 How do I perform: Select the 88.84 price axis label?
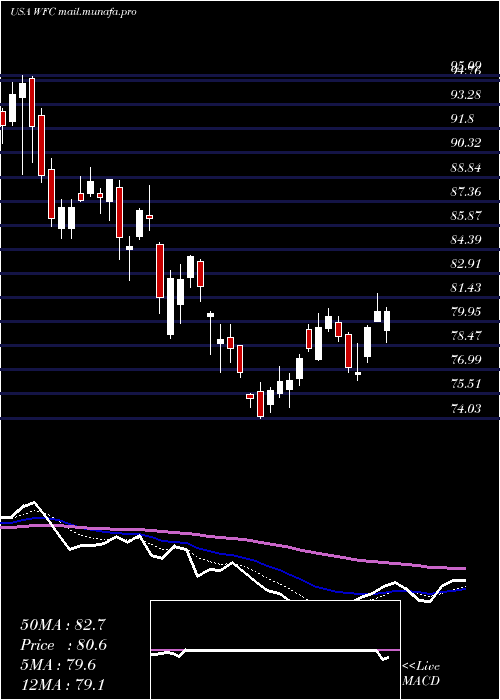(466, 168)
